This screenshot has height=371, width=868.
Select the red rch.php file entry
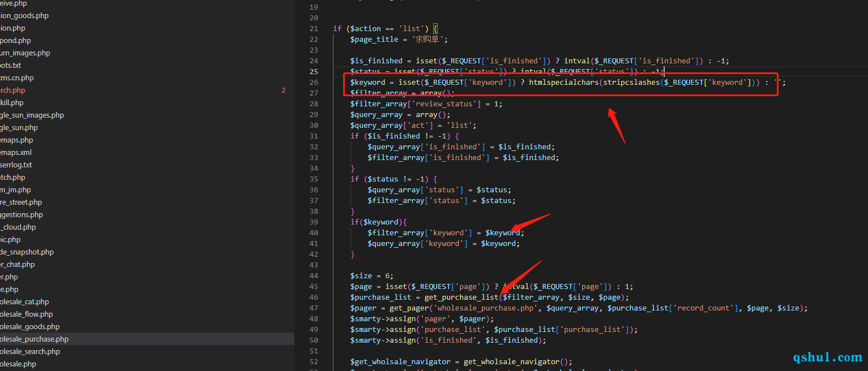(x=12, y=90)
